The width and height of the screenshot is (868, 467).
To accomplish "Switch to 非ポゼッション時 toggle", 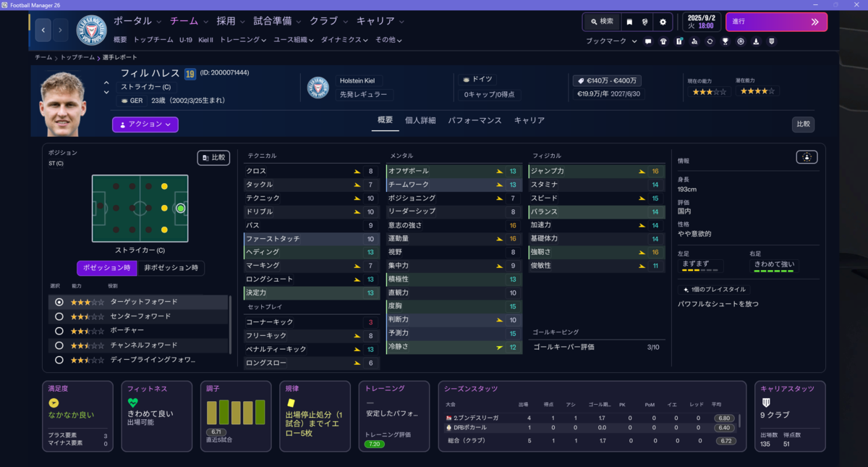I will pyautogui.click(x=170, y=268).
